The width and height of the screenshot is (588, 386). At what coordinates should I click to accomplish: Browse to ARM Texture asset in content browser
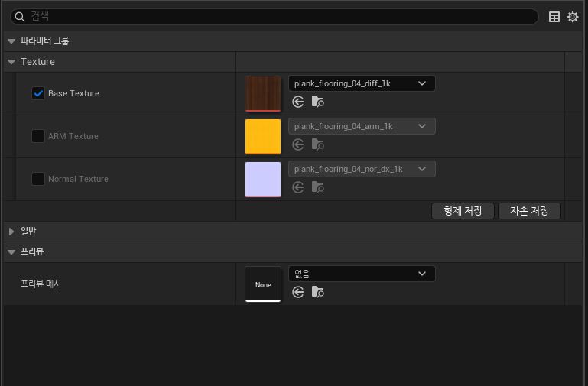(318, 144)
